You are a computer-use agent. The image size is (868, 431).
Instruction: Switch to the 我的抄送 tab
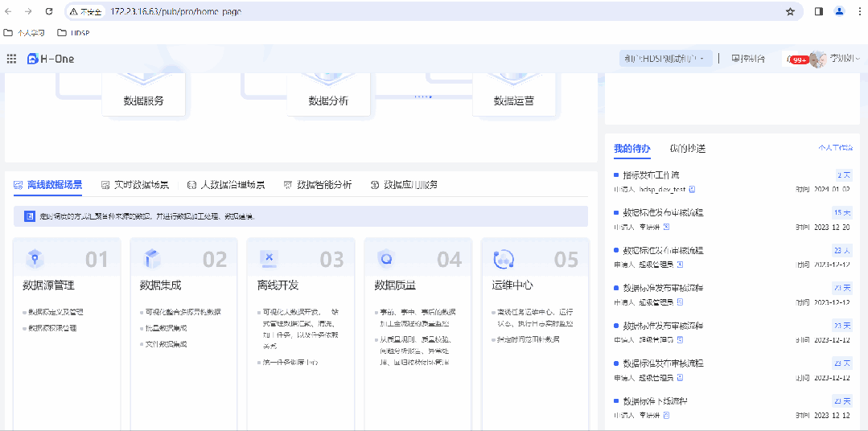point(687,149)
